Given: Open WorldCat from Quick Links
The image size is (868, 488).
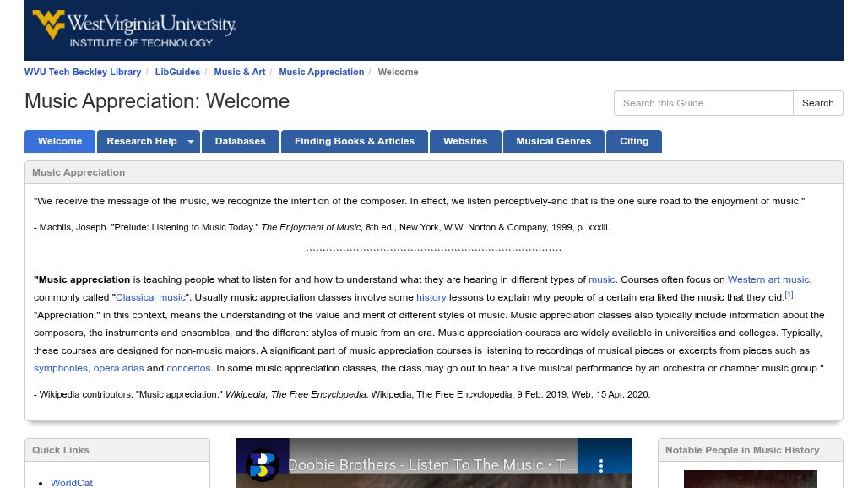Looking at the screenshot, I should coord(72,482).
